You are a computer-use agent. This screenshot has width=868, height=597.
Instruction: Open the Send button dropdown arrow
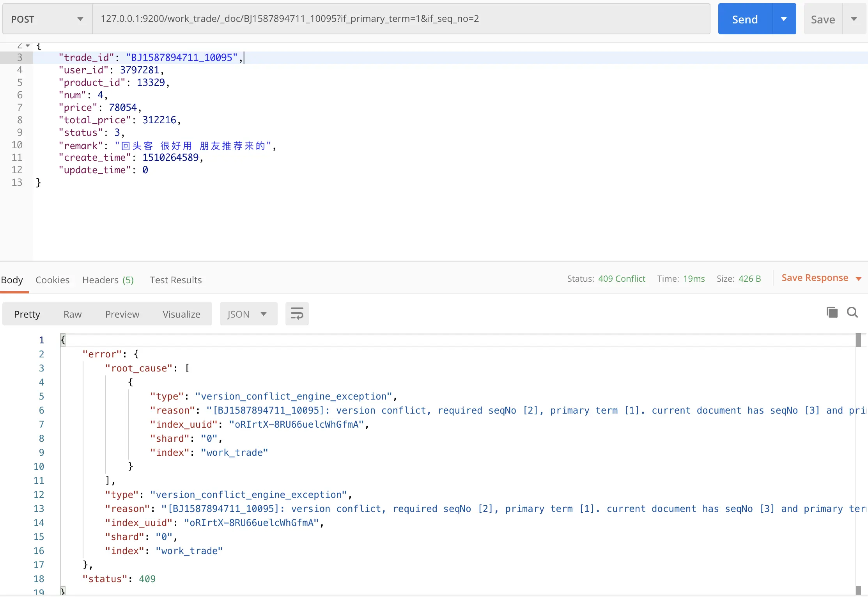[784, 19]
